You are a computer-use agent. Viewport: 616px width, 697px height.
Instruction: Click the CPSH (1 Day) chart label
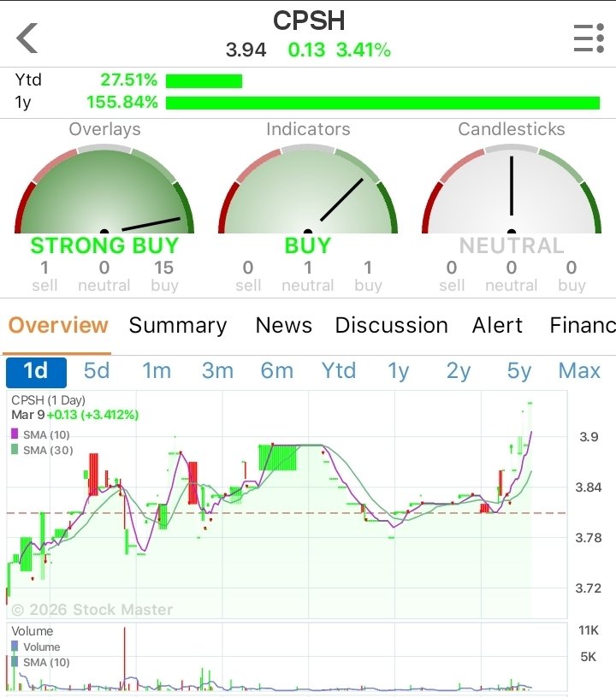[x=48, y=400]
